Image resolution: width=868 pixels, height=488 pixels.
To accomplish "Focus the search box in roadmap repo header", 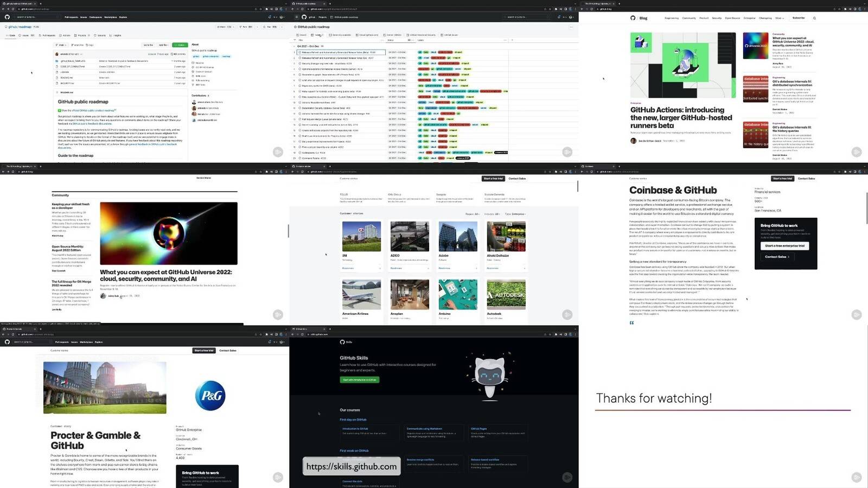I will (37, 17).
